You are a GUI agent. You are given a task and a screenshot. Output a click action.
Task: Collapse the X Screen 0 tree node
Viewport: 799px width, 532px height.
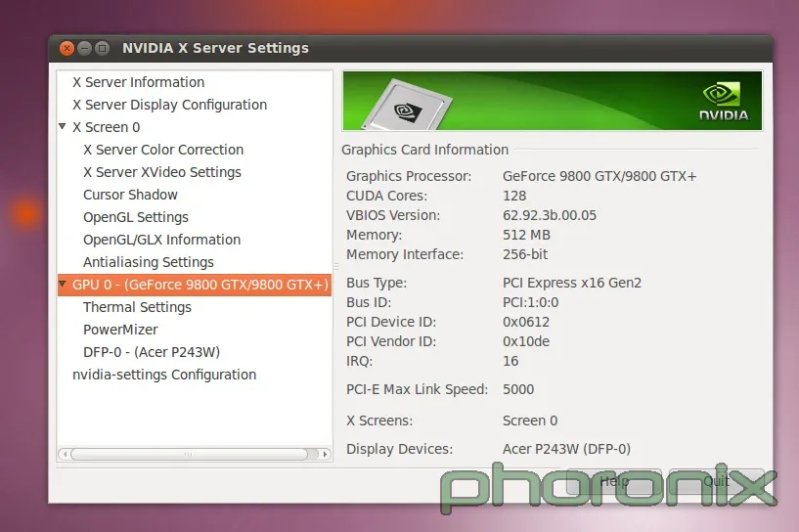pos(63,126)
